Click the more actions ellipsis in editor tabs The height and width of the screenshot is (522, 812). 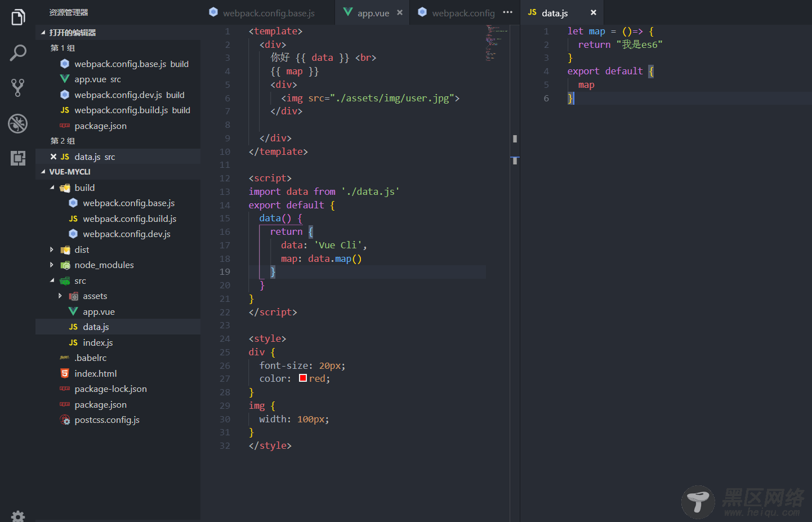pos(508,12)
